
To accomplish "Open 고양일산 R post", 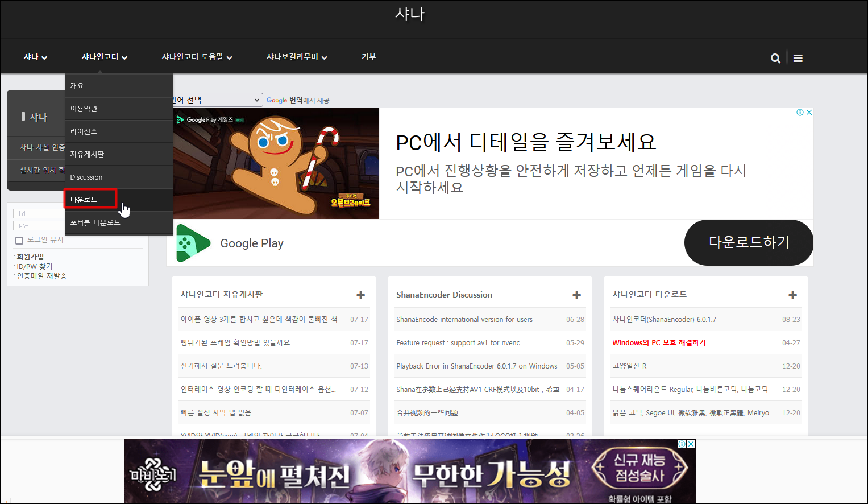I will (629, 366).
